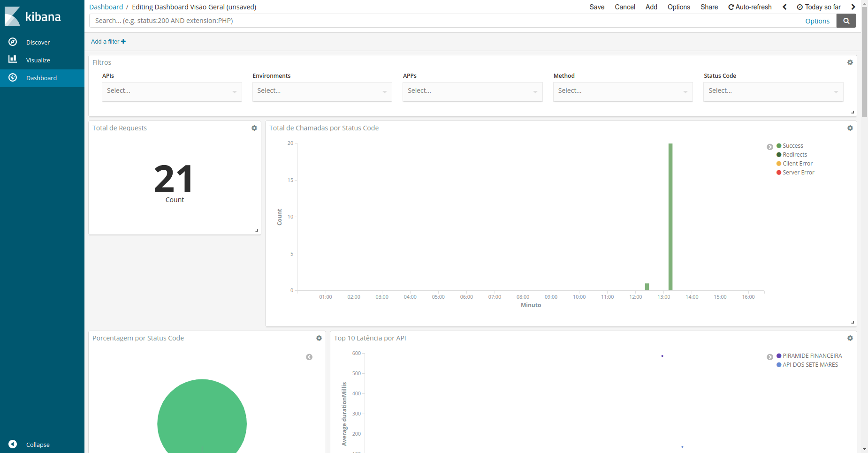Save the dashboard

[597, 7]
